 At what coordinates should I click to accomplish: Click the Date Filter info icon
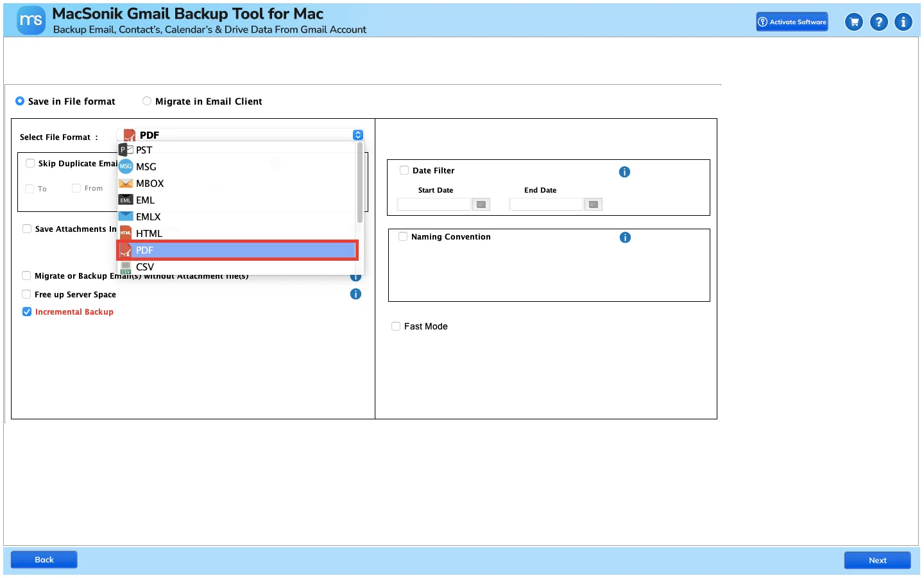click(624, 171)
